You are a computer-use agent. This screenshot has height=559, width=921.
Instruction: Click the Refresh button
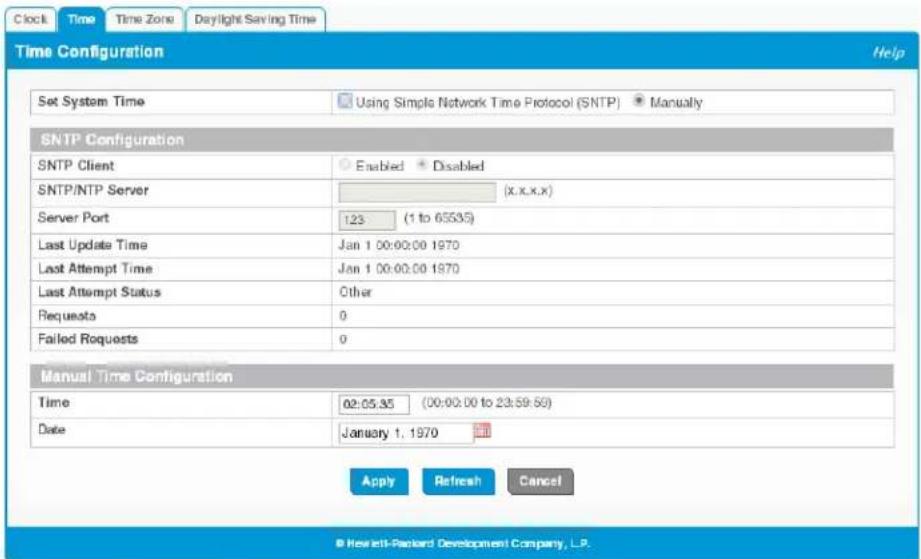point(458,481)
